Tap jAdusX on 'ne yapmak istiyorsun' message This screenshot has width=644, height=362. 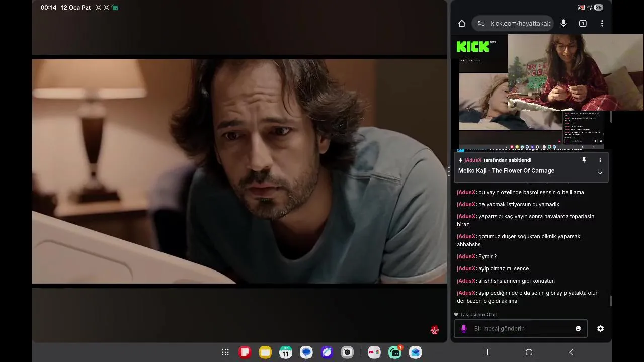[x=466, y=204]
